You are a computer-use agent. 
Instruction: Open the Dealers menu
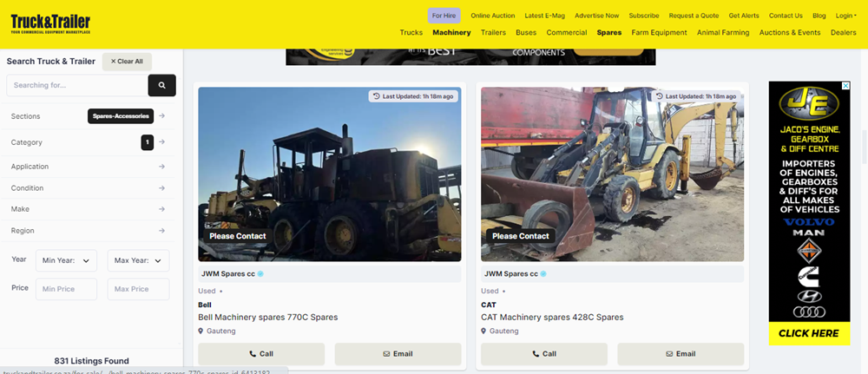pos(843,33)
